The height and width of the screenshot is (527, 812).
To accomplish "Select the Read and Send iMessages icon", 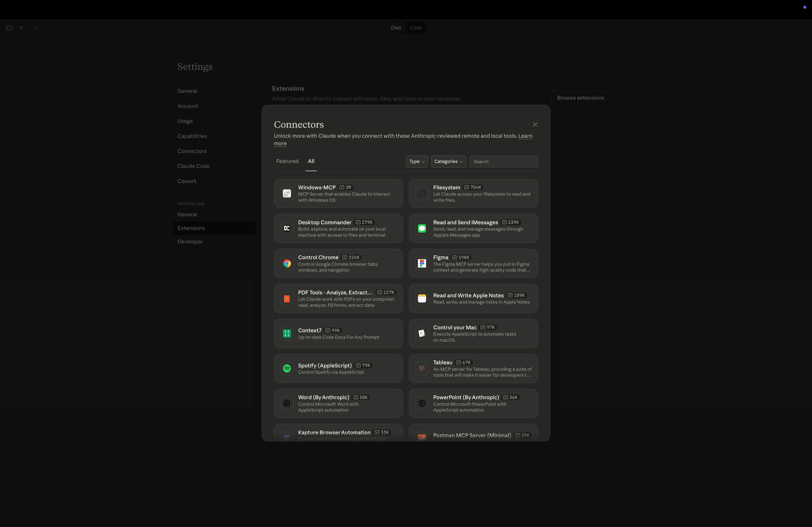I will pyautogui.click(x=422, y=228).
